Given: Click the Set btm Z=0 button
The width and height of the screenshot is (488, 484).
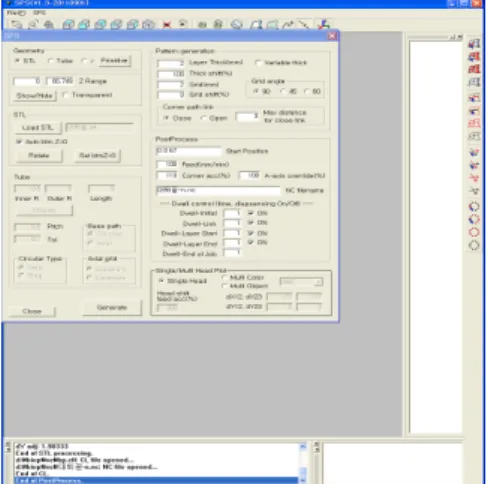Looking at the screenshot, I should (x=97, y=156).
